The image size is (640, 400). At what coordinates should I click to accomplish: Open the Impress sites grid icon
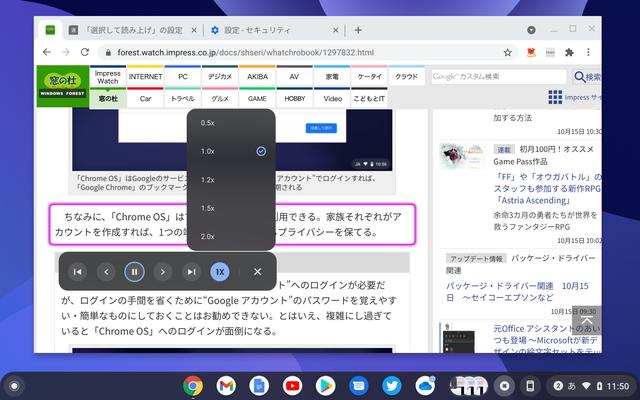click(555, 97)
